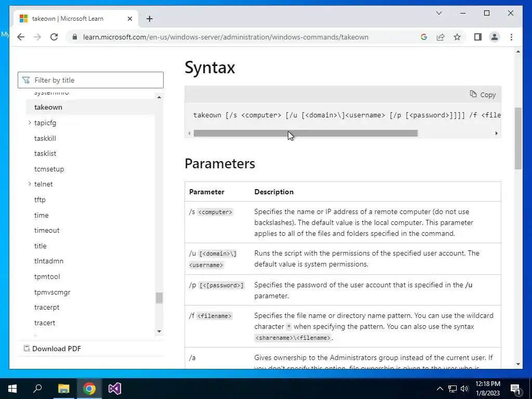Expand the tapicfg tree node
The width and height of the screenshot is (532, 399).
30,123
